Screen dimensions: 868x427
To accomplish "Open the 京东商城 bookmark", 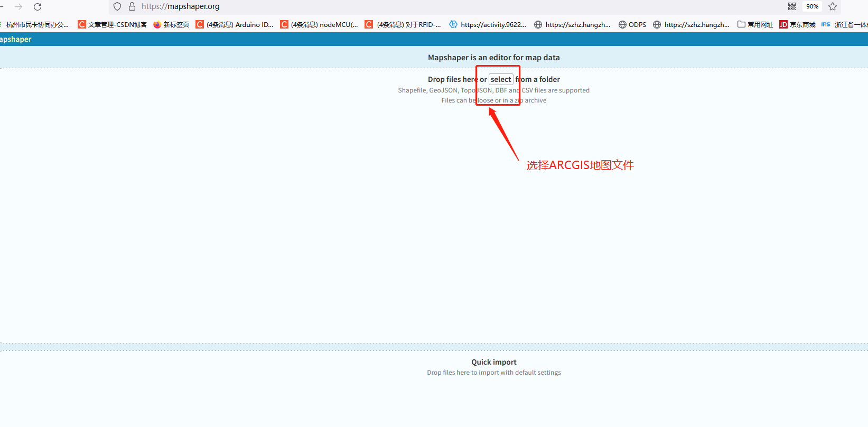I will pos(798,24).
